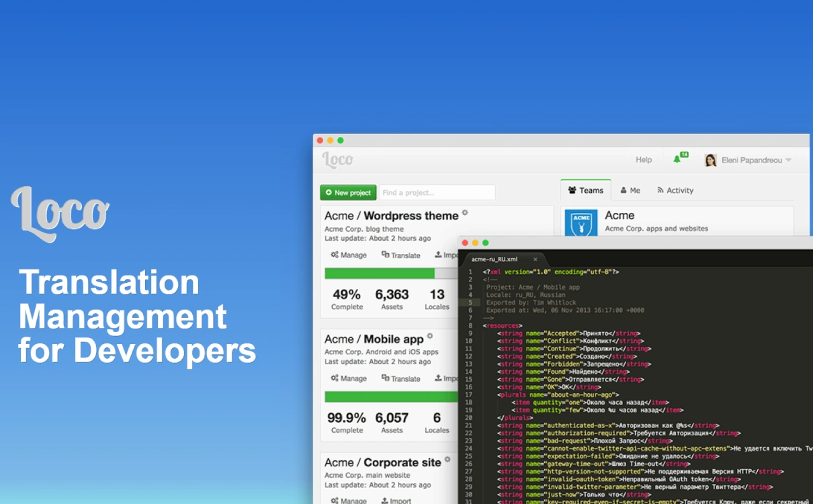Click the string named "Found" code line
This screenshot has width=813, height=504.
(x=563, y=372)
